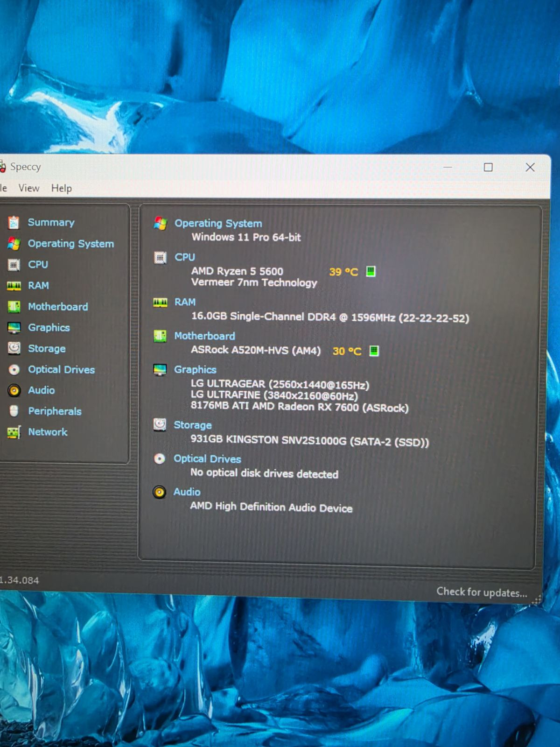This screenshot has height=747, width=560.
Task: Click Check for updates link
Action: tap(482, 592)
